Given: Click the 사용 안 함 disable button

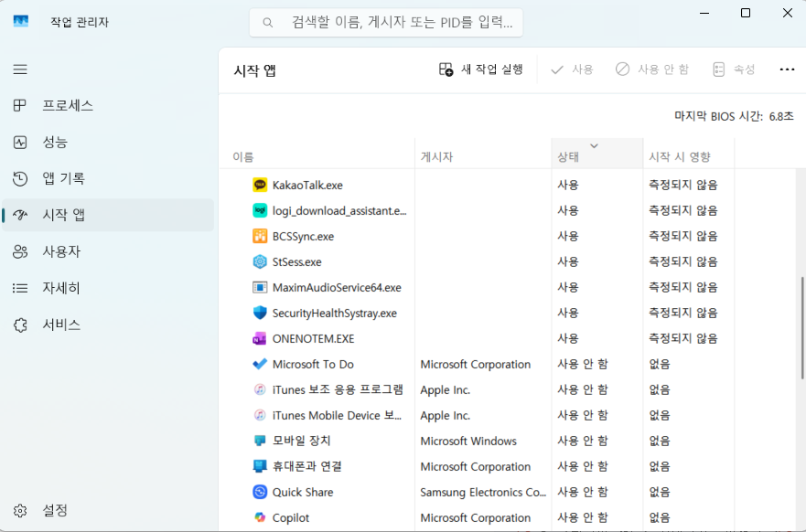Looking at the screenshot, I should tap(651, 69).
